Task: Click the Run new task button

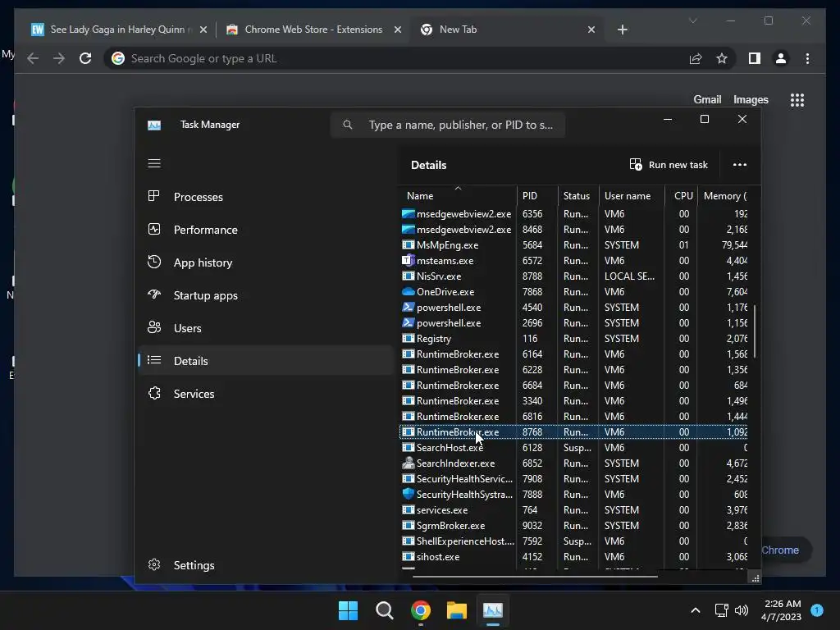Action: click(x=669, y=165)
